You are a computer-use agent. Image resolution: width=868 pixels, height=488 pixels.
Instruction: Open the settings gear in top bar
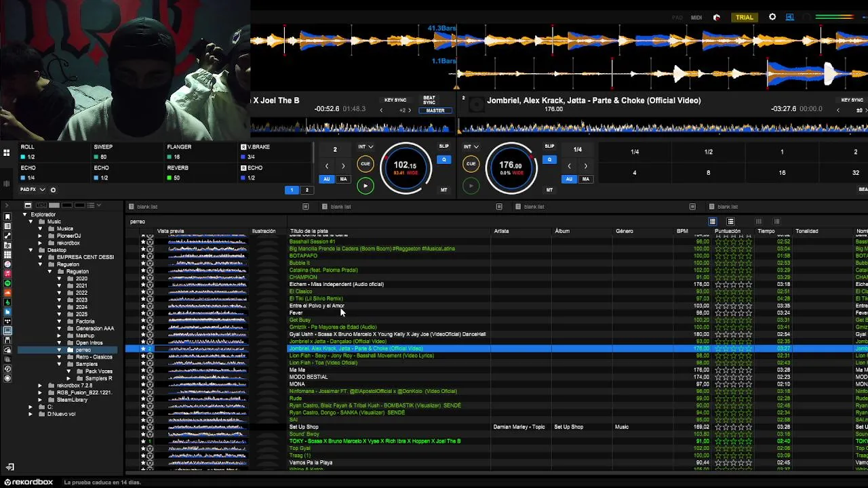[x=772, y=17]
